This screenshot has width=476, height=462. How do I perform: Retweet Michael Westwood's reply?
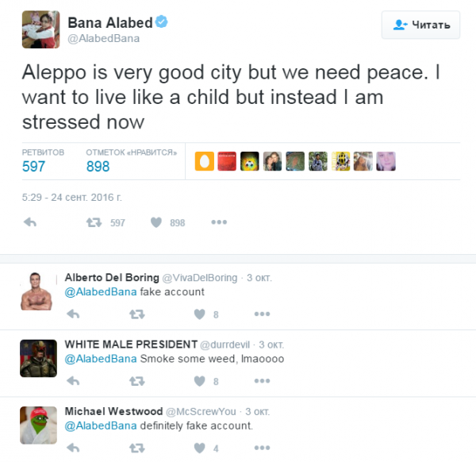point(136,449)
